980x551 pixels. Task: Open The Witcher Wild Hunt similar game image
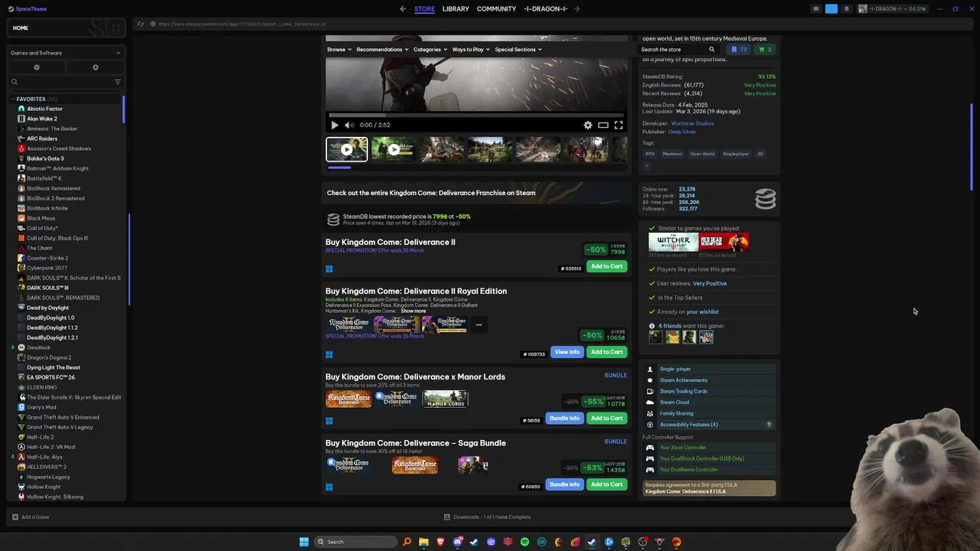673,243
